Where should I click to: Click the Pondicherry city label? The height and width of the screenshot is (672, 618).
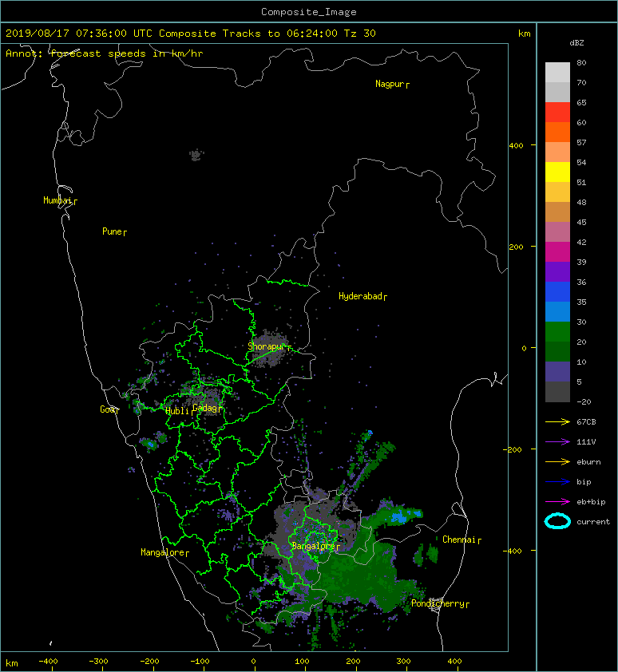(x=438, y=603)
